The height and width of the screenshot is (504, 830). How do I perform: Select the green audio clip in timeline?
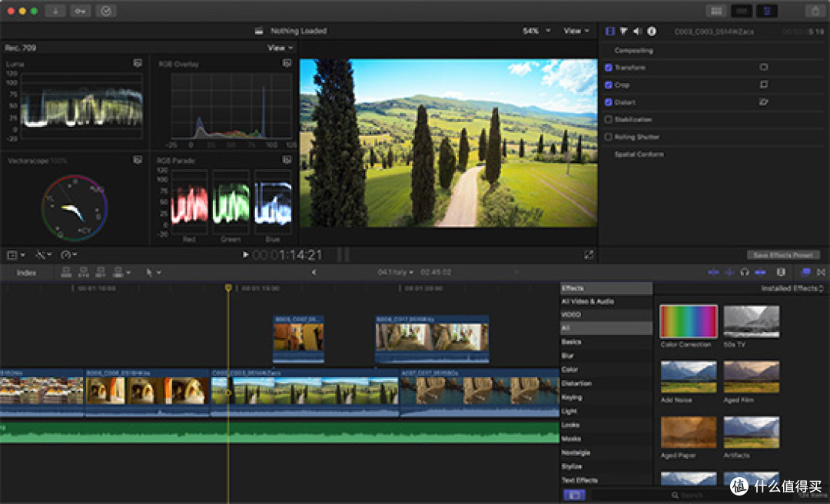[x=280, y=433]
